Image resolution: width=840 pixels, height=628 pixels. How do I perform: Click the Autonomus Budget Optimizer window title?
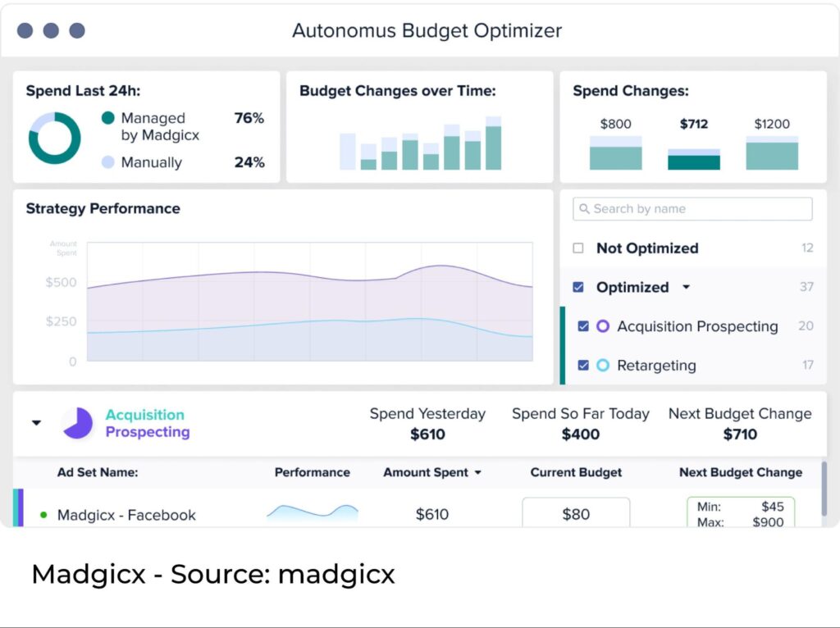(x=427, y=30)
